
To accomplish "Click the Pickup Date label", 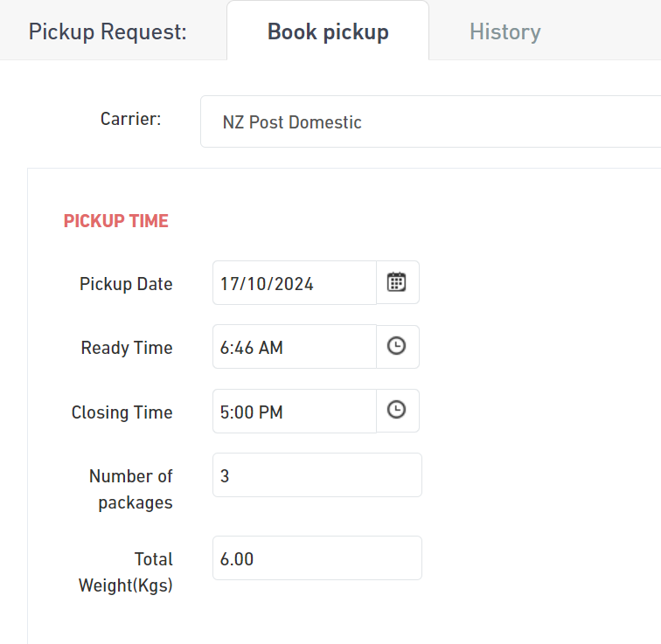I will point(126,284).
